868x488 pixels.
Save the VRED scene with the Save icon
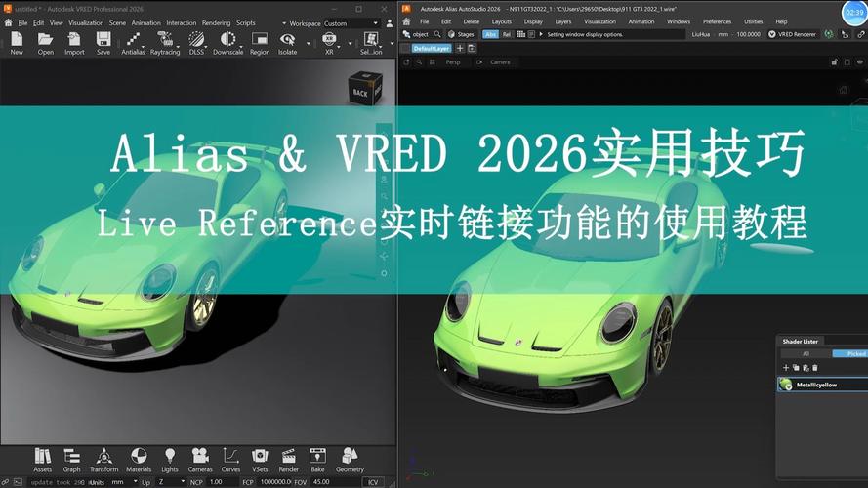click(x=103, y=43)
